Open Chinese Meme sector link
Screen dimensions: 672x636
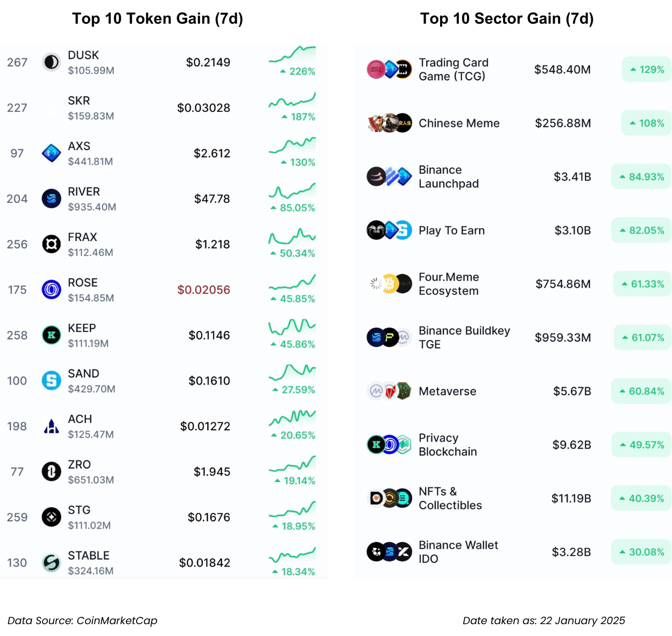[x=459, y=123]
